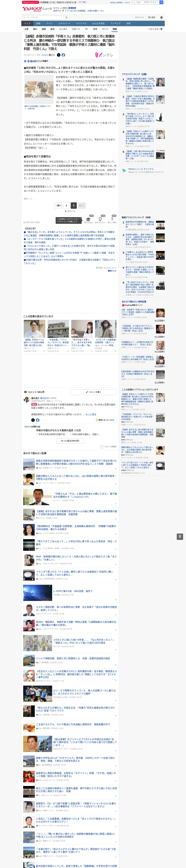Open the settings gear icon near 購入履歴
The height and width of the screenshot is (868, 186).
[x=161, y=17]
